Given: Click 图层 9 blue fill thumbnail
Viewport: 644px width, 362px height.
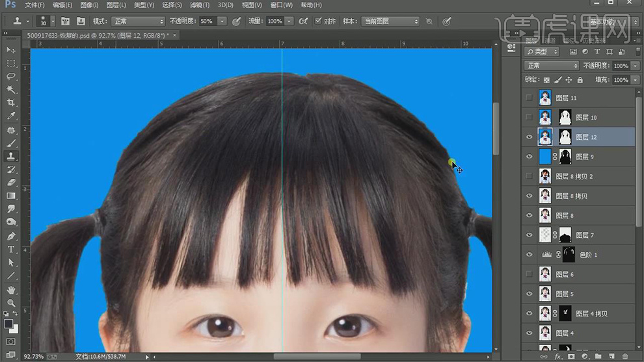Looking at the screenshot, I should click(545, 157).
